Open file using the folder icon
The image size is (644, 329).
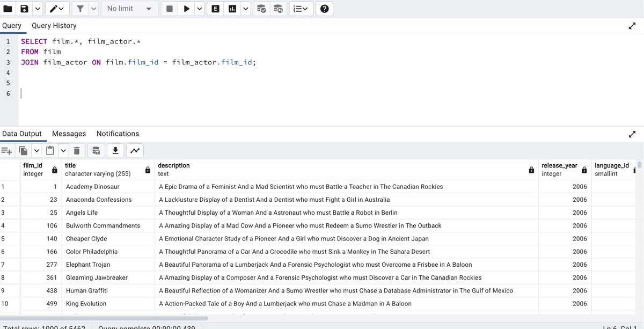click(x=8, y=9)
